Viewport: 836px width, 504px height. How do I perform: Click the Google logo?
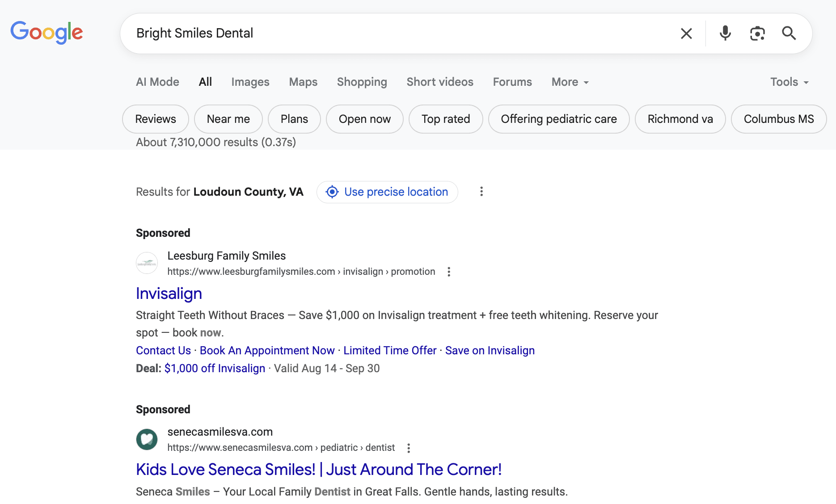[x=46, y=33]
